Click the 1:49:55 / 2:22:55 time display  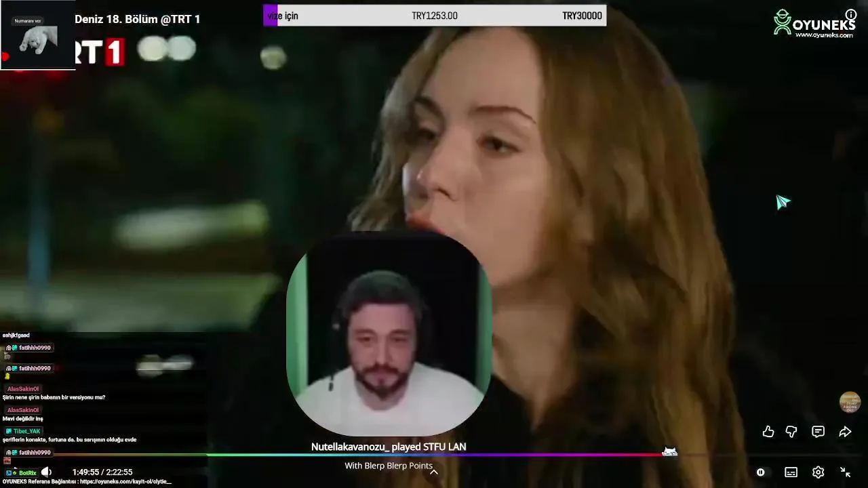(102, 472)
